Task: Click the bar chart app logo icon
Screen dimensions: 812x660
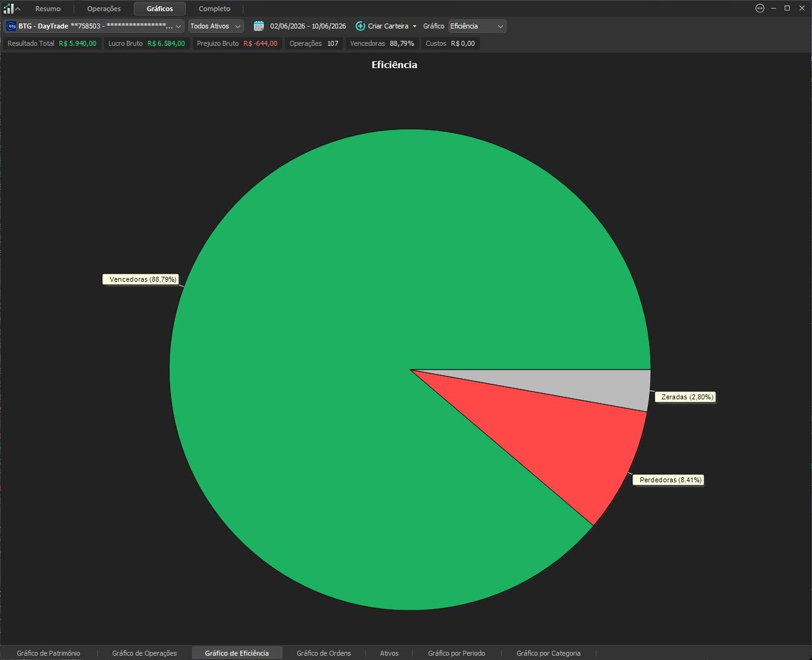Action: [x=8, y=8]
